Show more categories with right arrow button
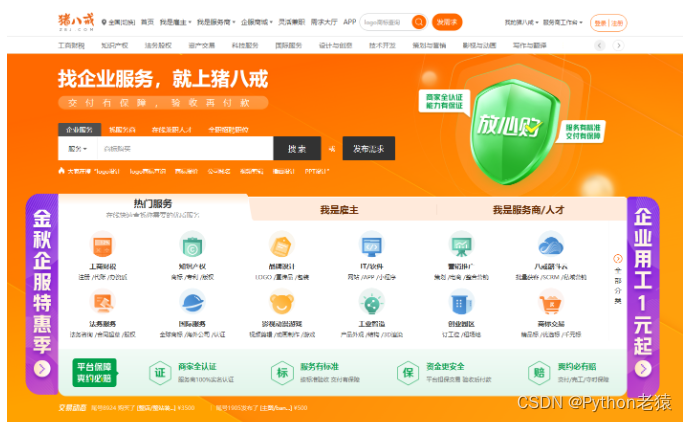The image size is (688, 422). pos(618,45)
